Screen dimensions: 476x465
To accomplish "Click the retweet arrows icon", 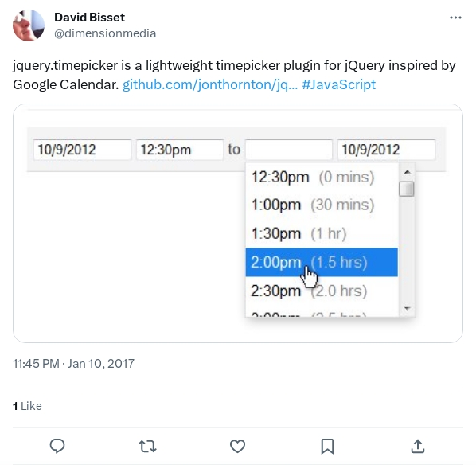I will 147,446.
